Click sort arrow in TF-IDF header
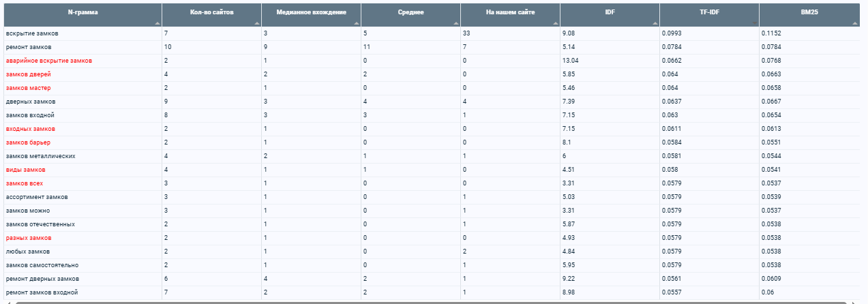 tap(754, 22)
